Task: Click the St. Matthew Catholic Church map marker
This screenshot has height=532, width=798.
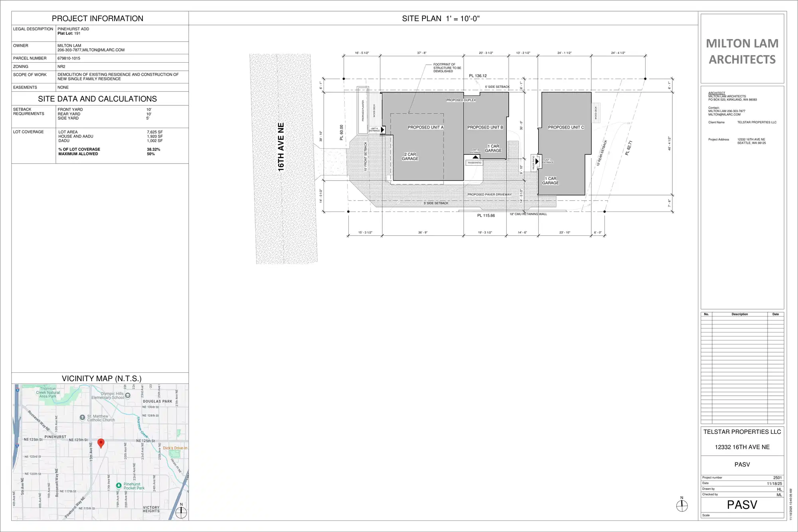Action: point(82,417)
